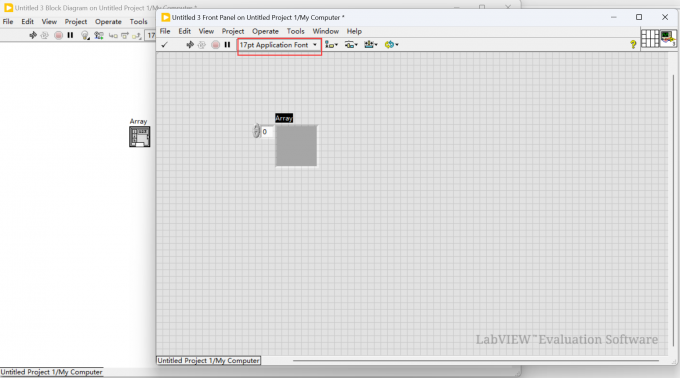Click the Run arrow in Front Panel toolbar

pos(190,45)
